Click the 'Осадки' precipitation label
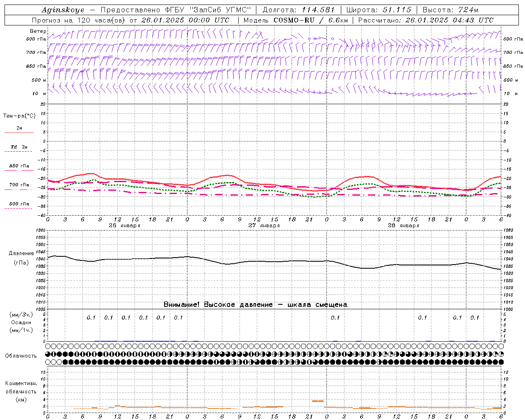The height and width of the screenshot is (420, 525). coord(21,322)
